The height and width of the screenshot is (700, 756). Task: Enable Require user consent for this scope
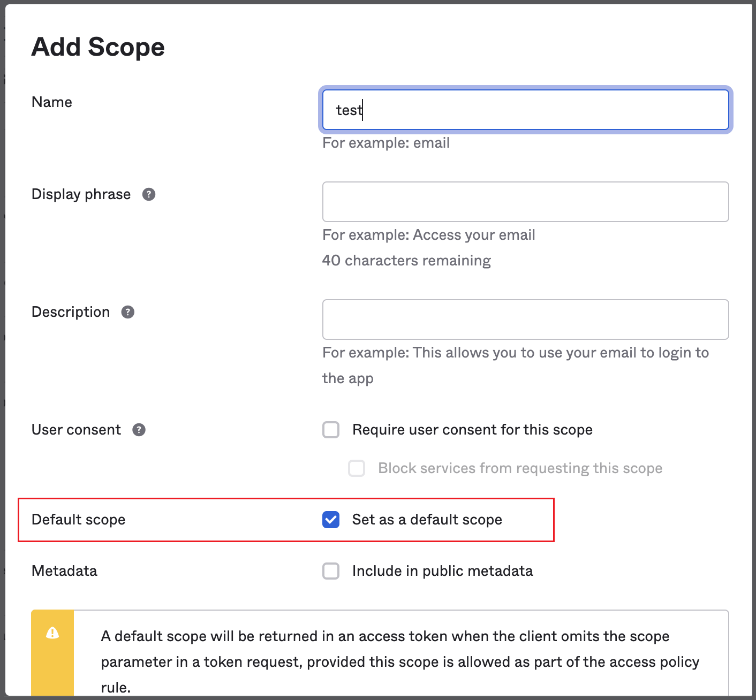331,429
